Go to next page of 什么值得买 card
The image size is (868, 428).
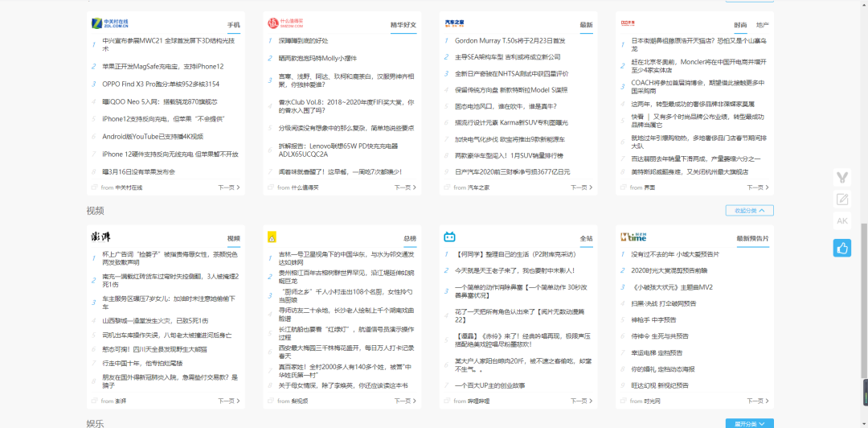(x=405, y=187)
